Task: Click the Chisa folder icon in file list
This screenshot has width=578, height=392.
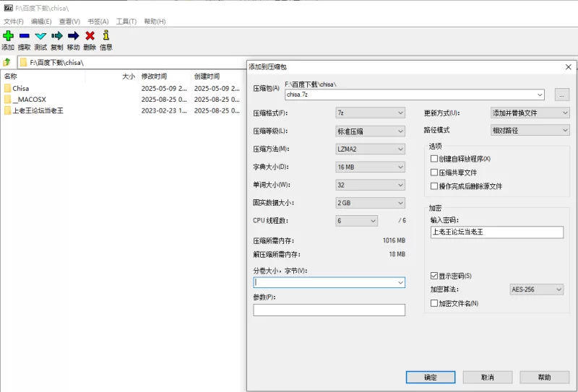Action: [7, 88]
